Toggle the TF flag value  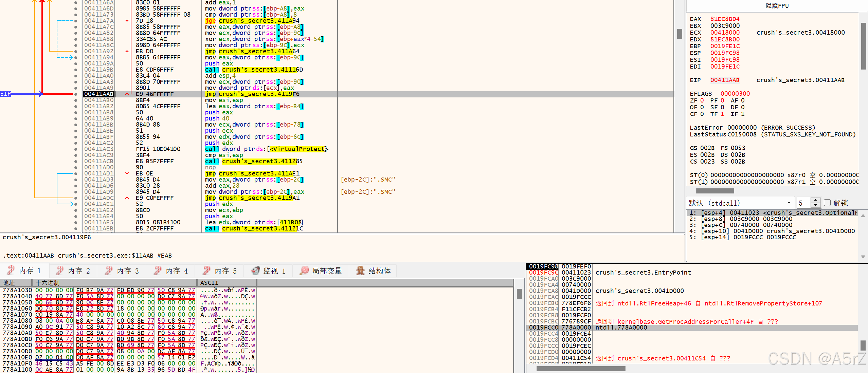(722, 114)
